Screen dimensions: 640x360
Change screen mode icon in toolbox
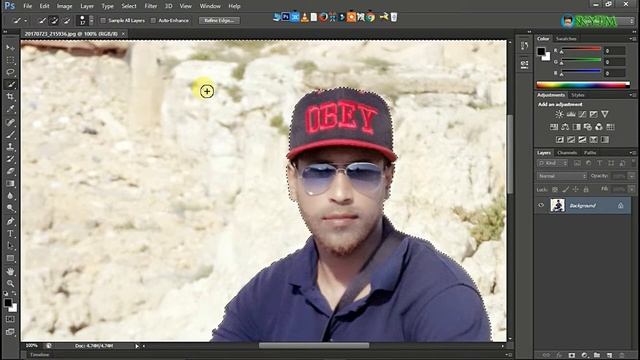point(10,332)
